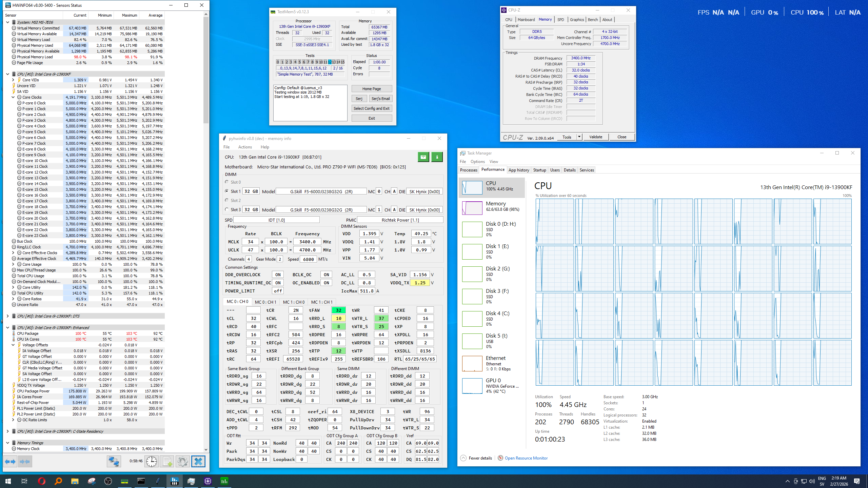Select the Slot 1 radio button
Viewport: 868px width, 488px height.
click(x=227, y=191)
